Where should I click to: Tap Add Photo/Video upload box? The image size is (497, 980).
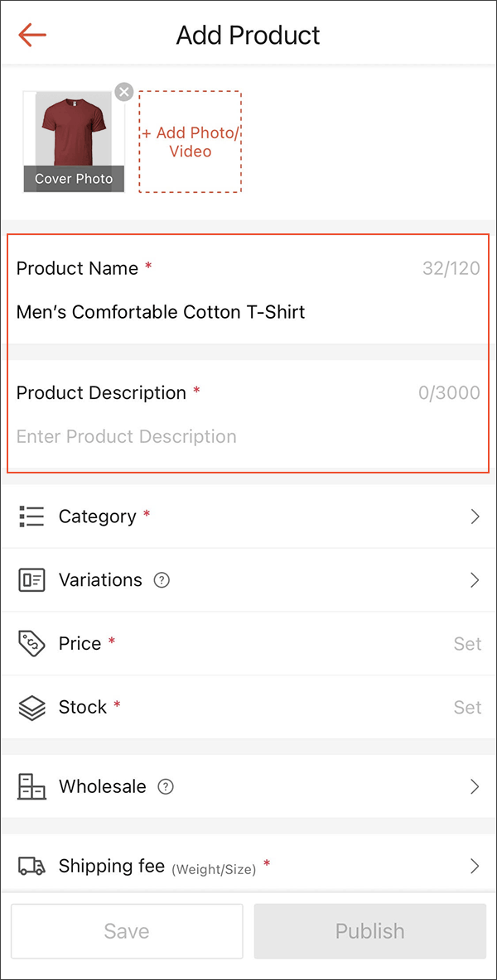[190, 141]
